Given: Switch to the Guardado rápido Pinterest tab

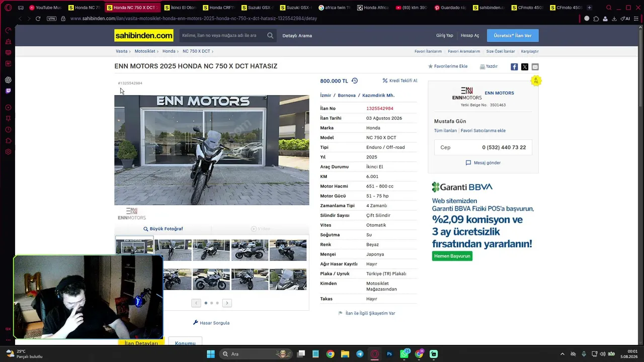Looking at the screenshot, I should (x=450, y=8).
